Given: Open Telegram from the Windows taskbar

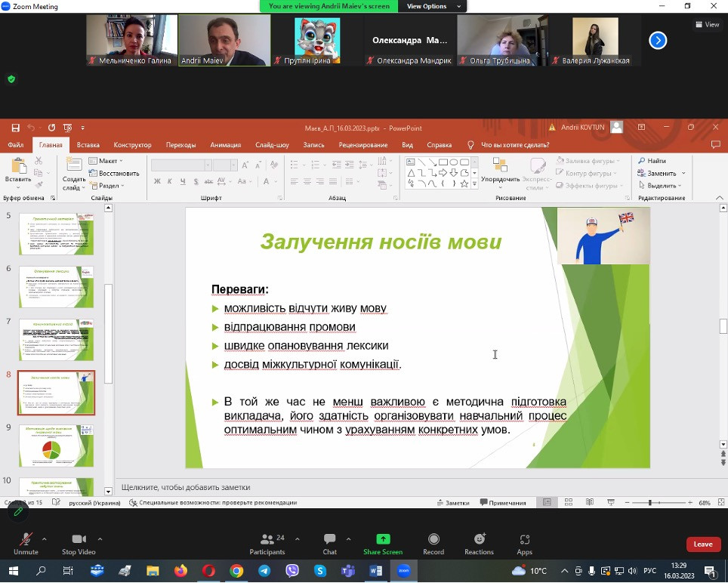Looking at the screenshot, I should point(264,571).
